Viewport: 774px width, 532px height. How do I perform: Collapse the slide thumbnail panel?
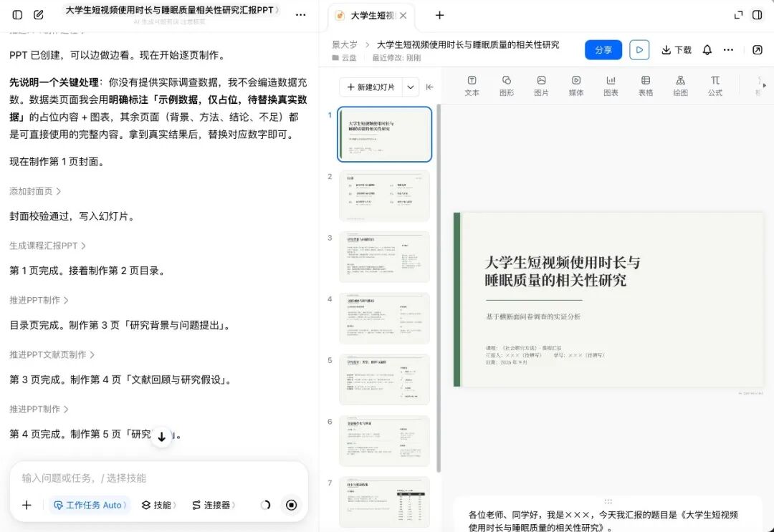(x=429, y=87)
